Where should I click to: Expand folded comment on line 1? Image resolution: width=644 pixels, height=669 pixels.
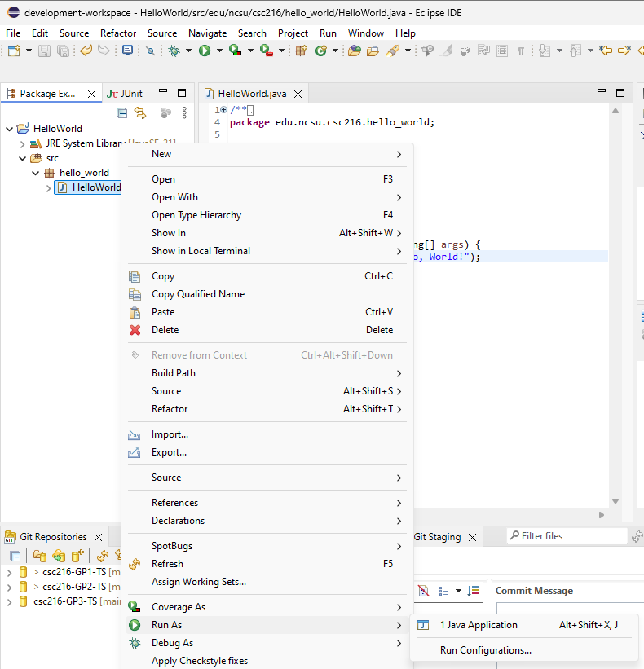[223, 110]
